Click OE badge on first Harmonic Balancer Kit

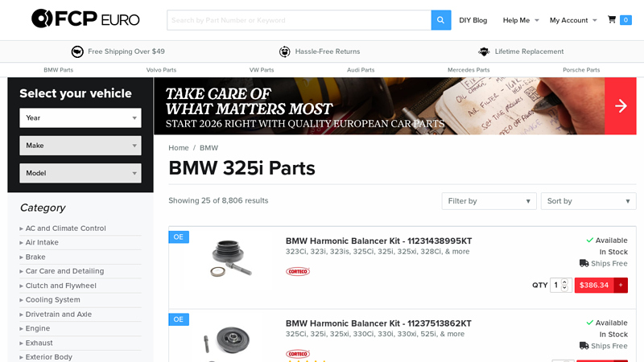tap(179, 237)
